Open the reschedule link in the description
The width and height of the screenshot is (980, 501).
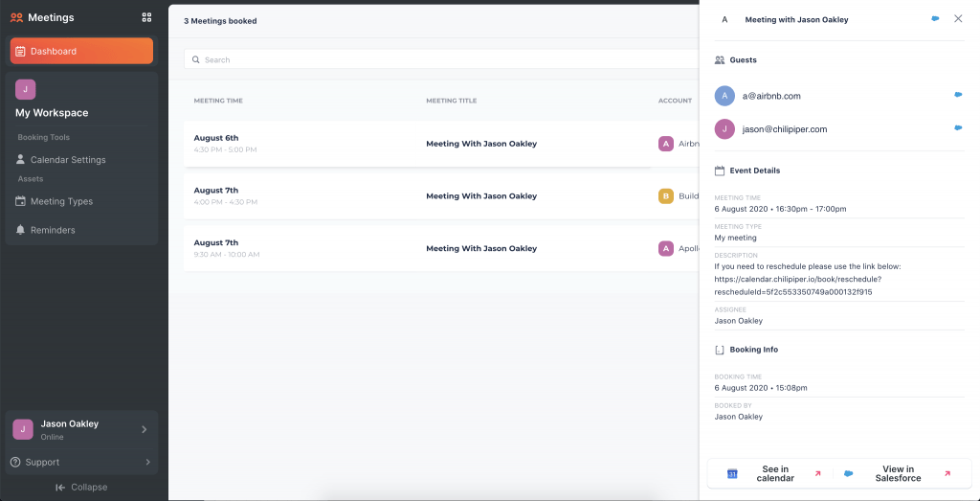797,285
